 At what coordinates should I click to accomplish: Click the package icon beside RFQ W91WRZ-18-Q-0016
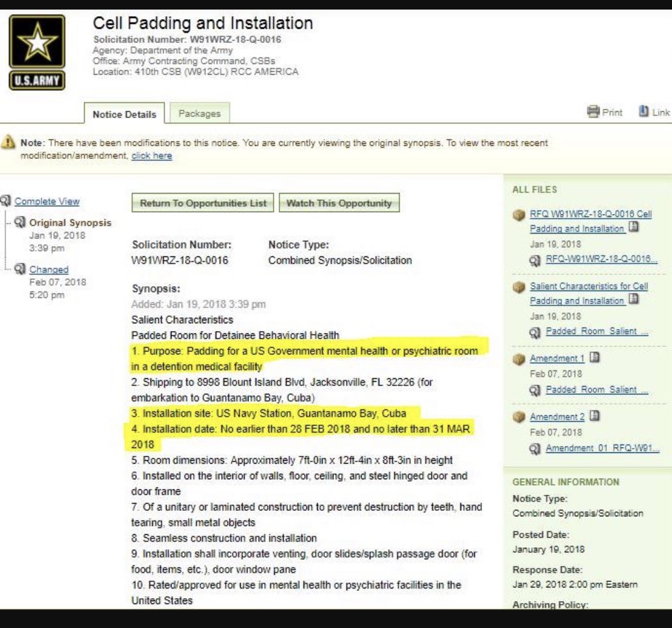coord(520,215)
